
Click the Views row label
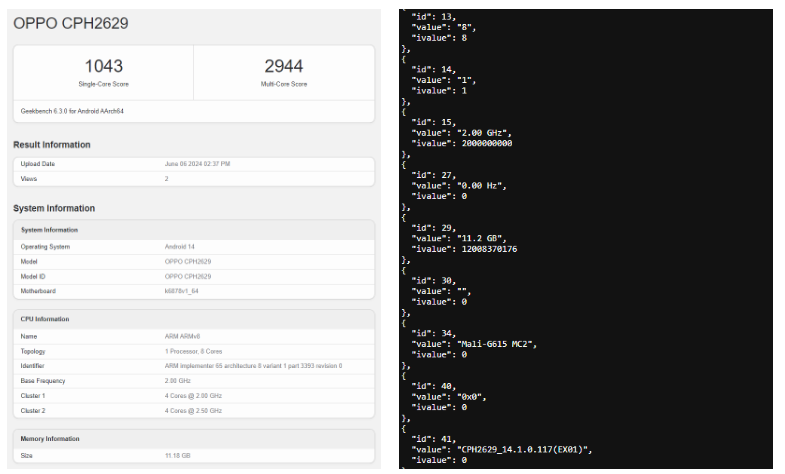29,179
